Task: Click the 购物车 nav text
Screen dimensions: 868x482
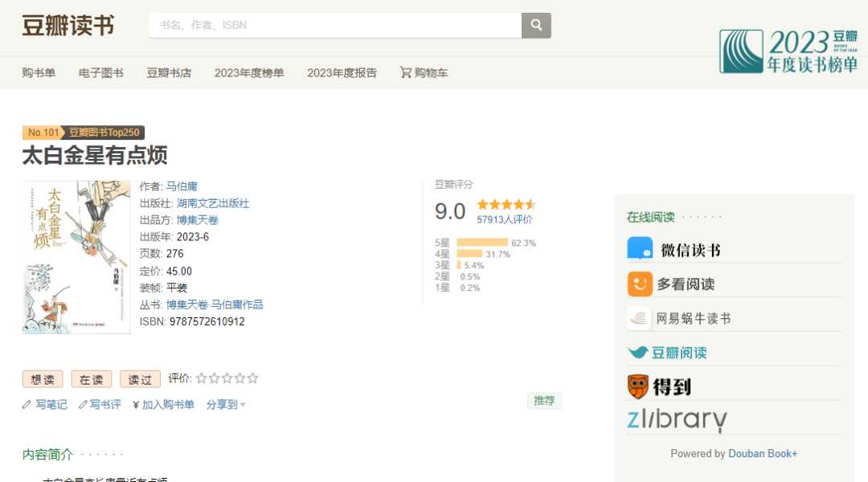Action: 432,72
